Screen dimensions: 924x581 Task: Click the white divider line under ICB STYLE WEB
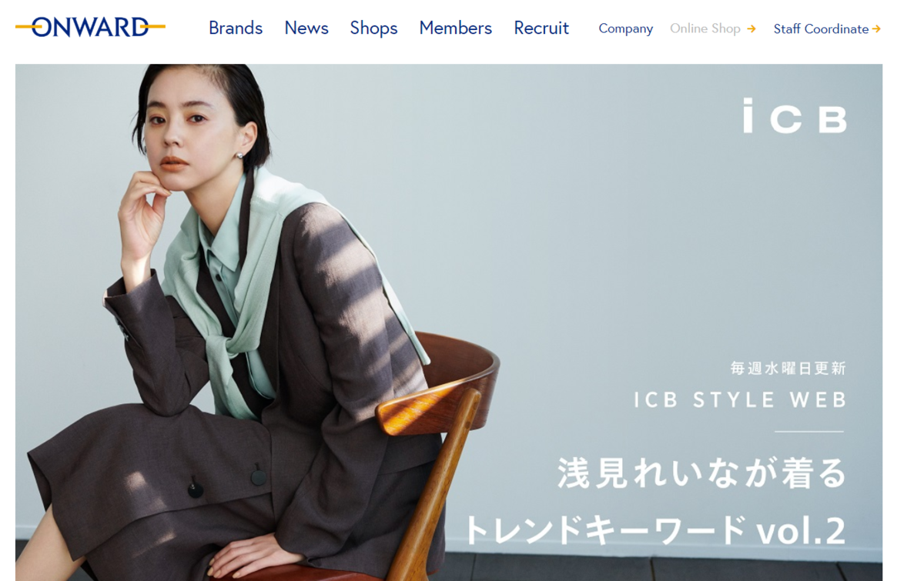pyautogui.click(x=808, y=432)
